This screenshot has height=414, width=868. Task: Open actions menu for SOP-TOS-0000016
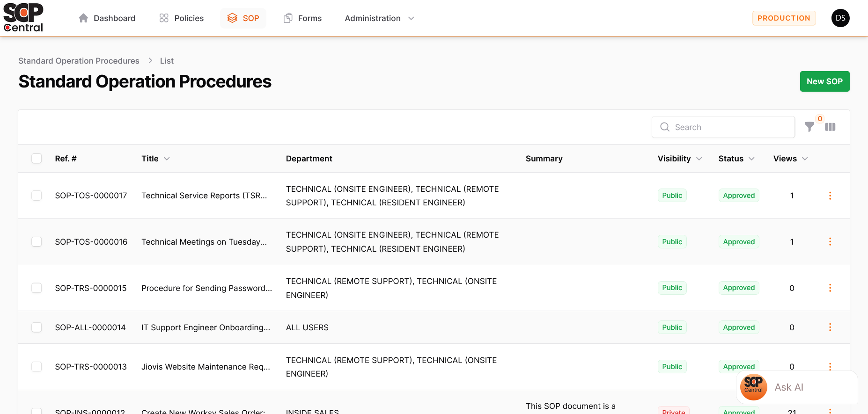(830, 242)
